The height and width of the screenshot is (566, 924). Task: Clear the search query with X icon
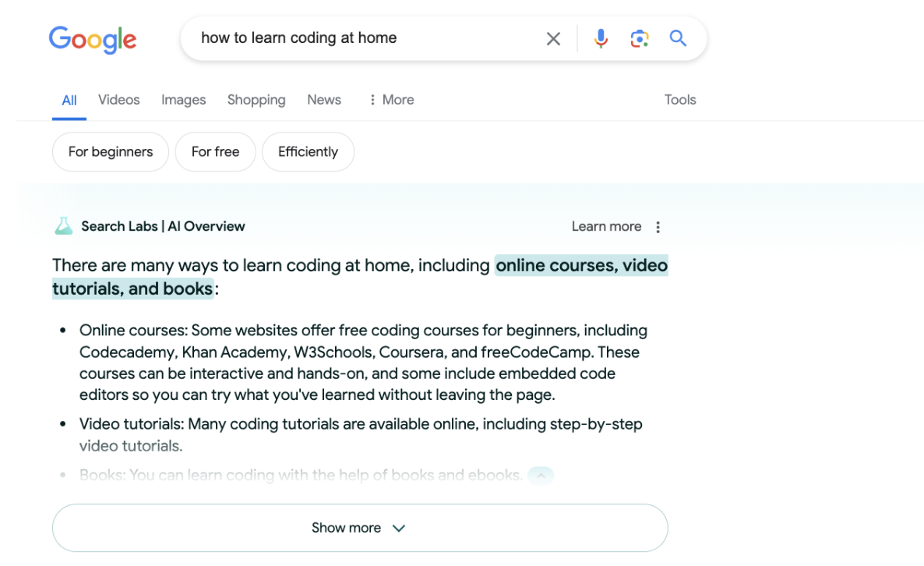552,39
